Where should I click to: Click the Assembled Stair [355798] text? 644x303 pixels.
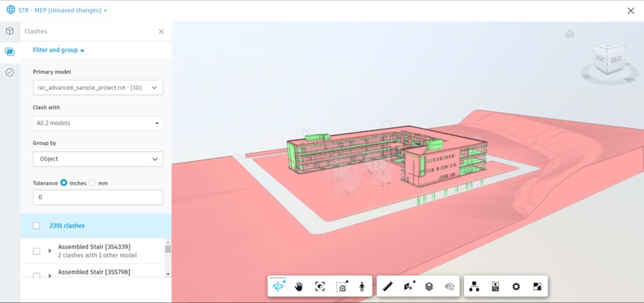pyautogui.click(x=94, y=272)
